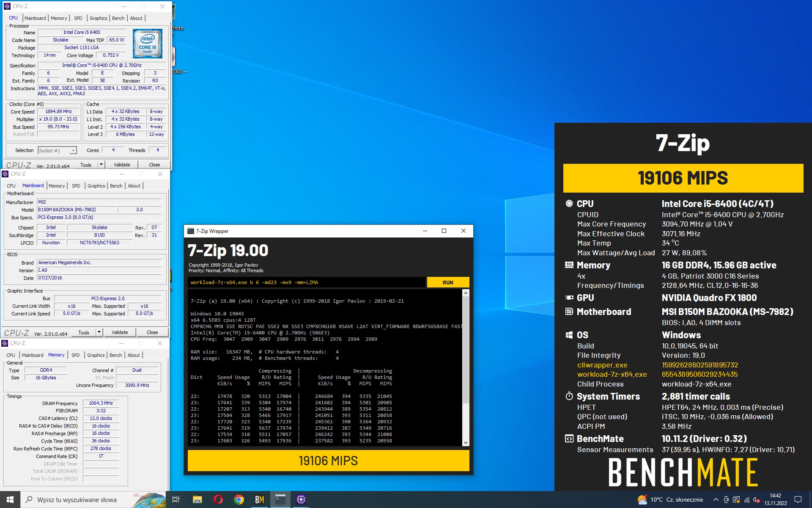Open SPD tab in CPU-Z Timings window
The image size is (812, 508).
coord(75,355)
